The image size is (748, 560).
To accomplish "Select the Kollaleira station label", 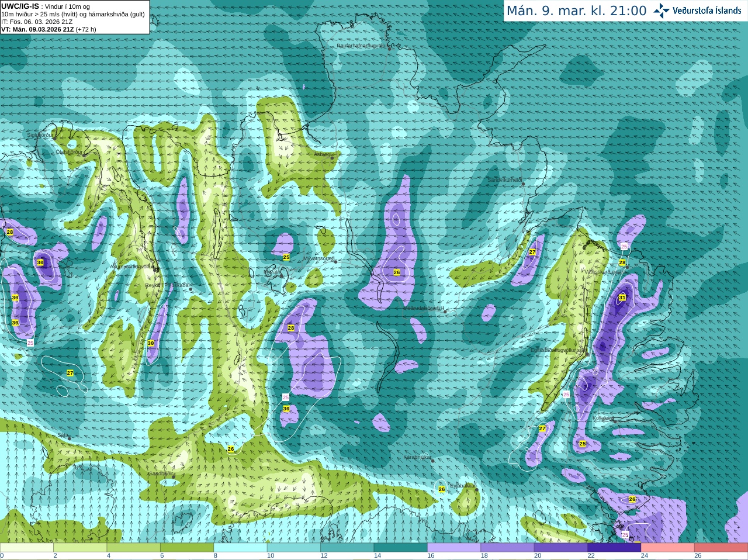I will (x=603, y=418).
